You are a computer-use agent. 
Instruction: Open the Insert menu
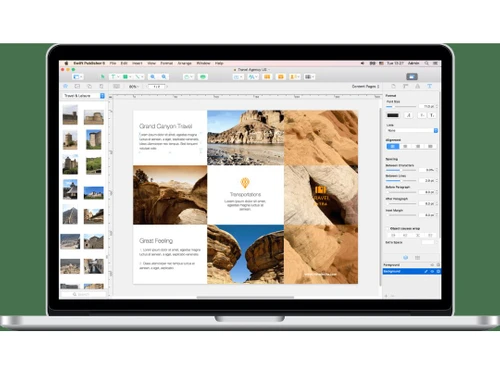(137, 63)
